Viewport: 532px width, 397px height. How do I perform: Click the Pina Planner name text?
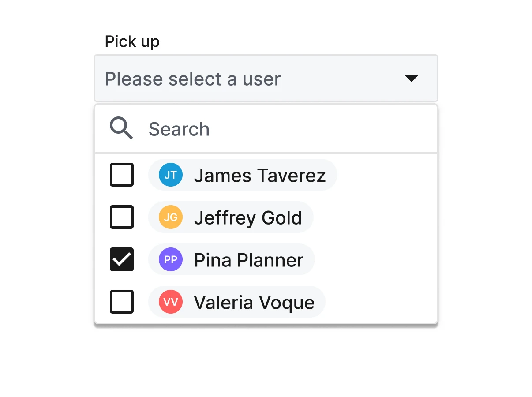point(249,260)
